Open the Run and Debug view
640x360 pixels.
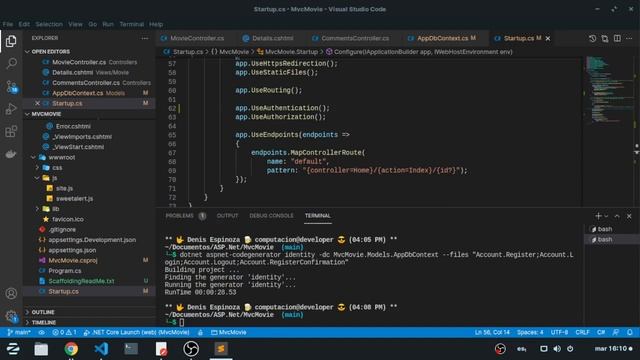pyautogui.click(x=11, y=109)
